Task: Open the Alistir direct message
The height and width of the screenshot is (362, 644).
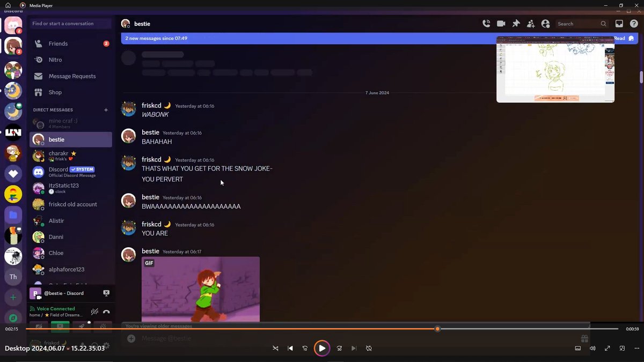Action: 70,220
